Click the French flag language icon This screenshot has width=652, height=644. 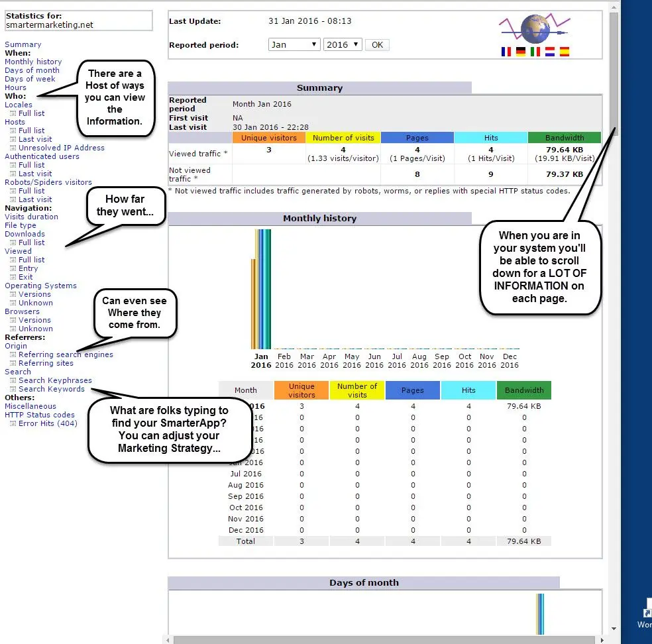tap(507, 52)
